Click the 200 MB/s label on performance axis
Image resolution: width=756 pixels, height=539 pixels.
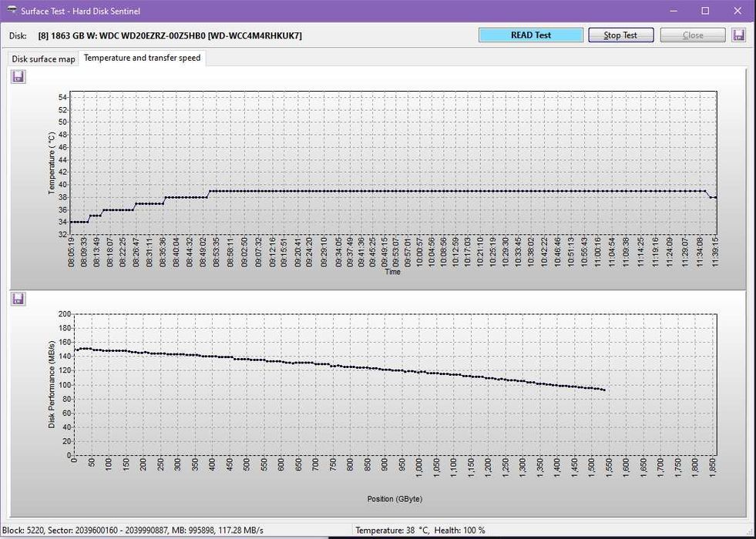[65, 314]
